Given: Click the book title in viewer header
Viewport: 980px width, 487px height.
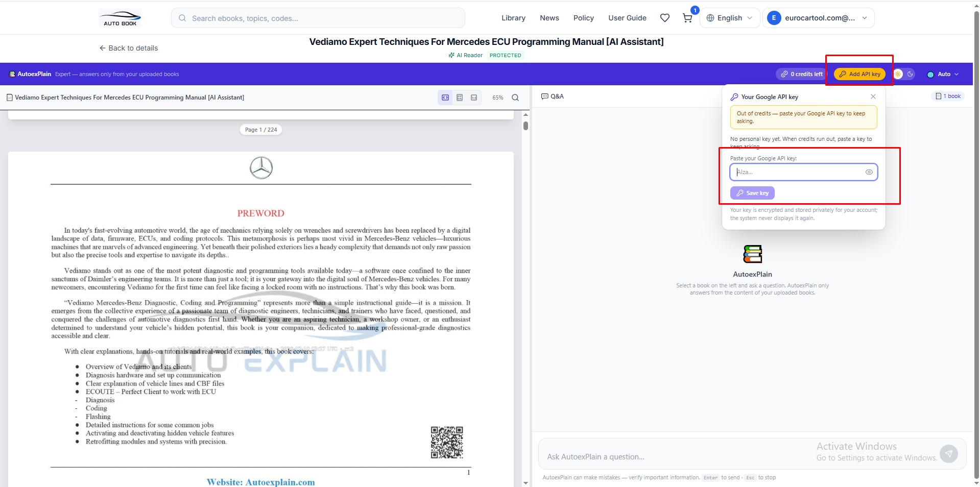Looking at the screenshot, I should [x=129, y=98].
